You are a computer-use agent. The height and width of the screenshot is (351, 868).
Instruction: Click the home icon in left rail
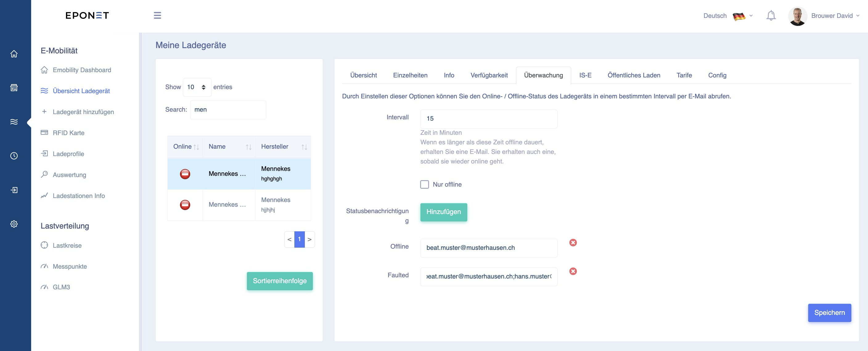click(x=14, y=54)
